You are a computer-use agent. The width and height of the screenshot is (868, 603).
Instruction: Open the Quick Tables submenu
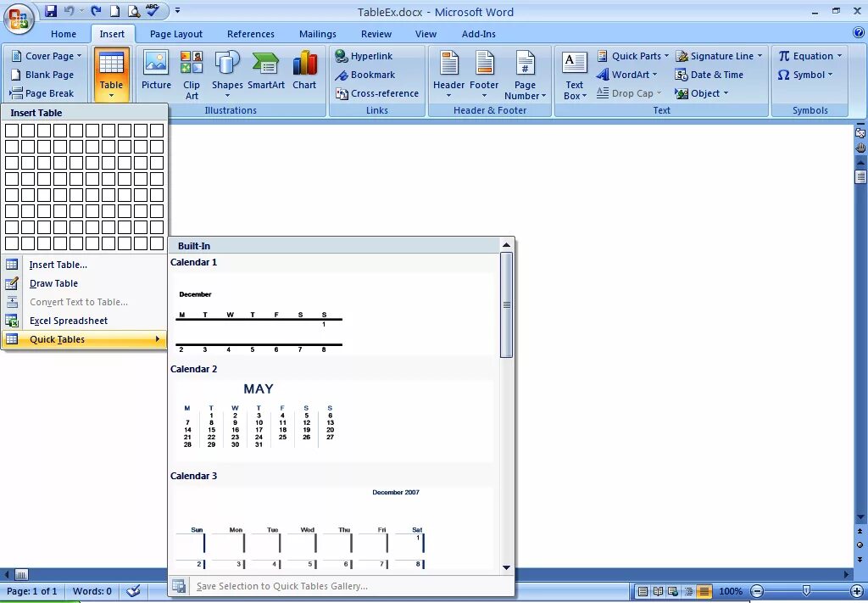pyautogui.click(x=84, y=339)
